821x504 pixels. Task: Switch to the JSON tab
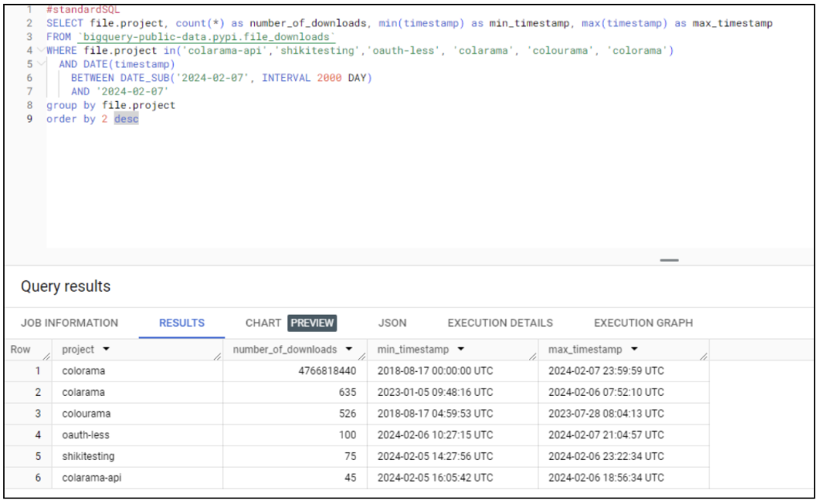tap(392, 323)
